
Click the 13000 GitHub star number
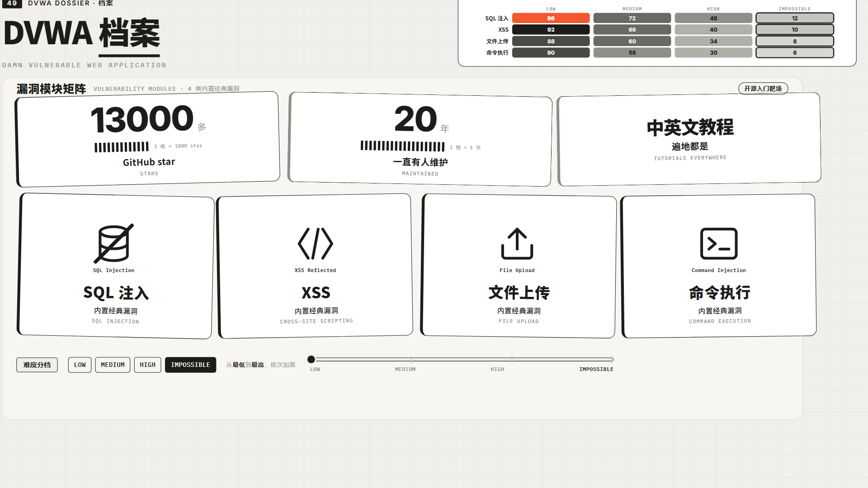[x=142, y=119]
